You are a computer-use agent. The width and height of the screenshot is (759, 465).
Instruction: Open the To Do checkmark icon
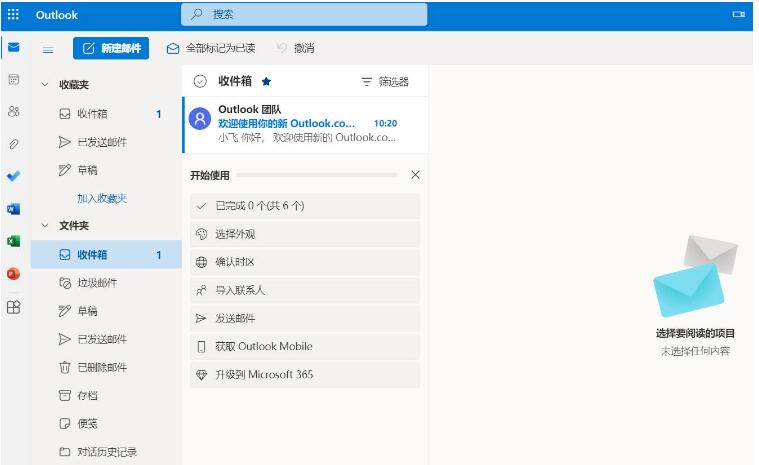tap(13, 176)
